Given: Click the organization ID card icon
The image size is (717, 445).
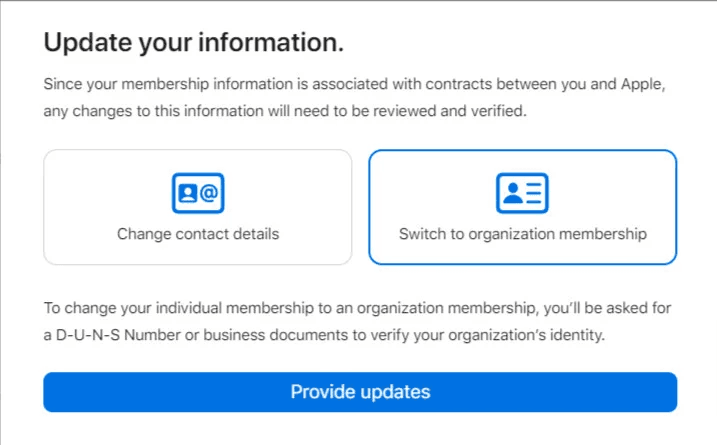Looking at the screenshot, I should point(522,193).
